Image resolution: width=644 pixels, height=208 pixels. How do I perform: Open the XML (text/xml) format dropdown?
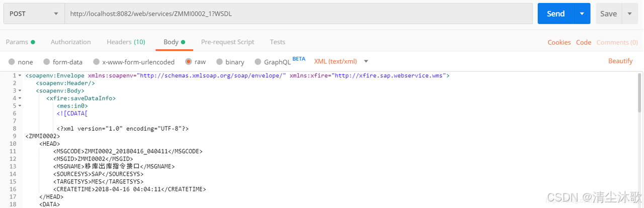point(341,61)
